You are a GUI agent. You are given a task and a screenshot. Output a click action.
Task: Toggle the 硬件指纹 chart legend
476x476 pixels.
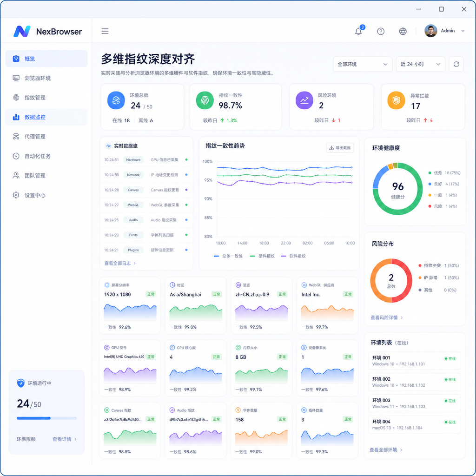tap(262, 256)
